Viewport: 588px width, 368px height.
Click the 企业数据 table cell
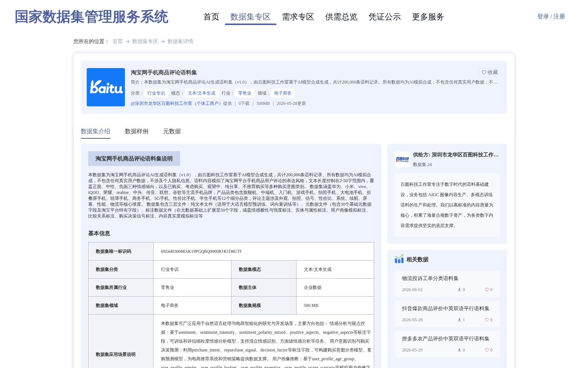coord(335,287)
